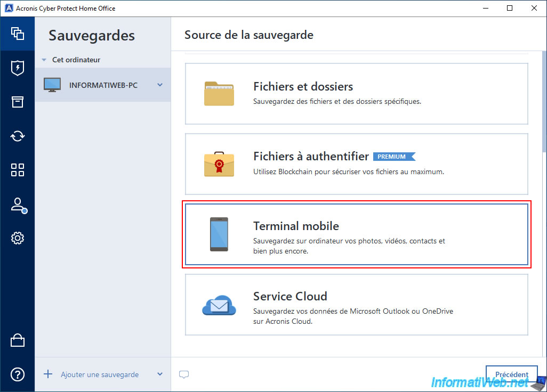Maximize the Acronis window

[509, 8]
